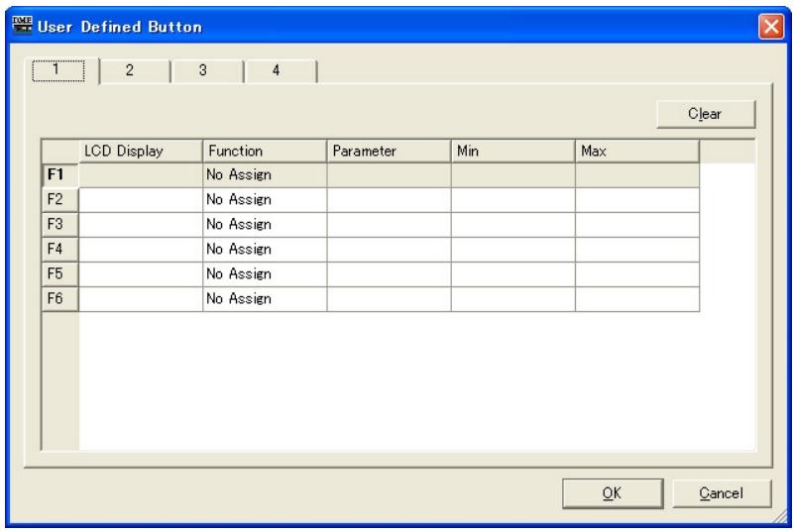This screenshot has height=532, width=794.
Task: Select tab 4
Action: (280, 71)
